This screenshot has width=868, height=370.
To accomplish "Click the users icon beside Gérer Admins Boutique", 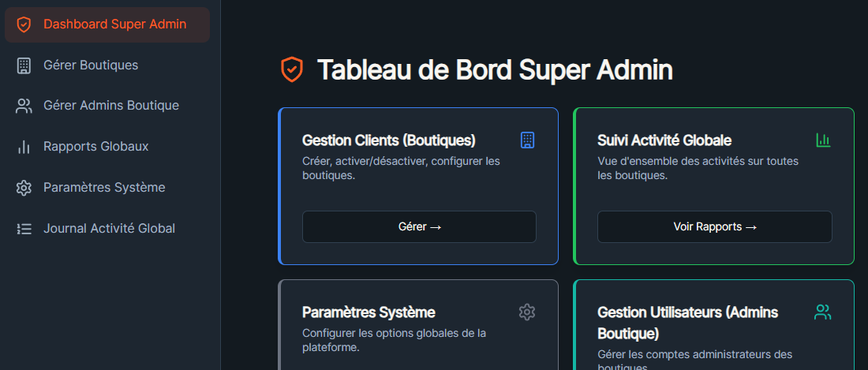I will tap(23, 106).
